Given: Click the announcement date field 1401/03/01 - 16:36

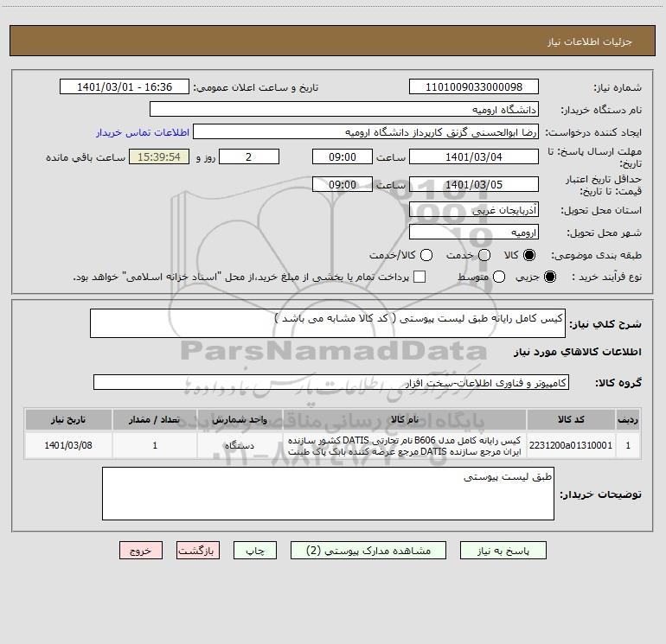Looking at the screenshot, I should point(125,86).
